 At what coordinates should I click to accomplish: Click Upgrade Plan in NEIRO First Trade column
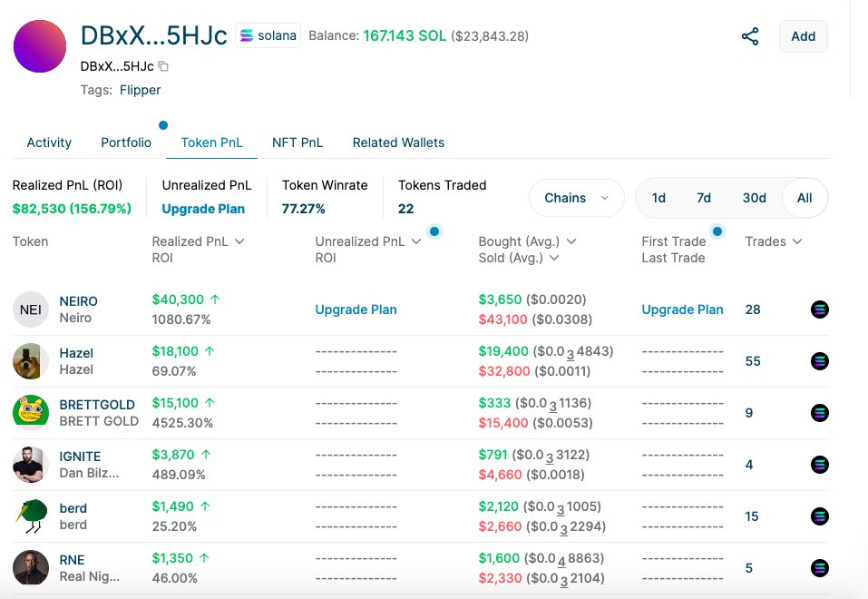click(683, 309)
